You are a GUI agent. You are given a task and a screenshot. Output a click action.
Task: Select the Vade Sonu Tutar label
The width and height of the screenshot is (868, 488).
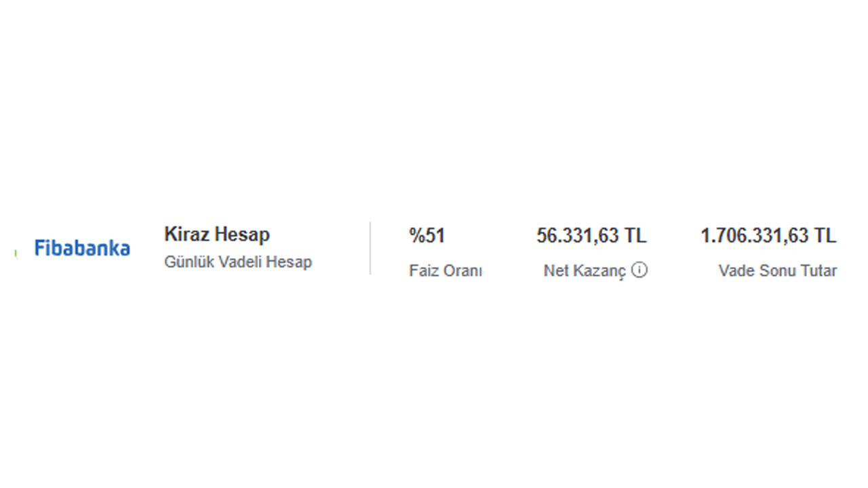tap(778, 271)
